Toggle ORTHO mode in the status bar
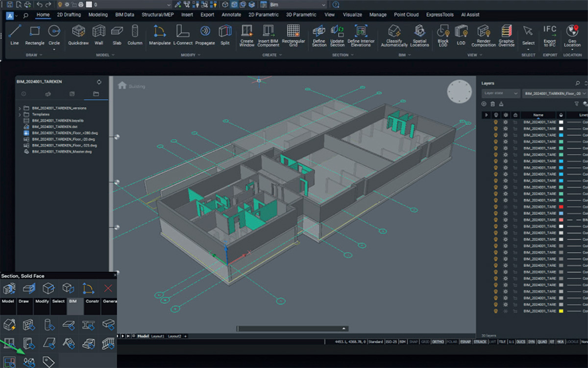The width and height of the screenshot is (588, 368). point(438,342)
